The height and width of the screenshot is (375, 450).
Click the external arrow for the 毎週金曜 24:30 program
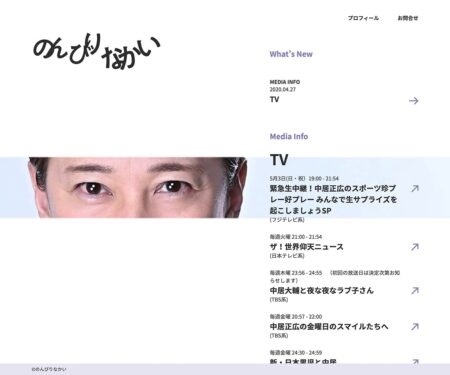click(x=415, y=361)
